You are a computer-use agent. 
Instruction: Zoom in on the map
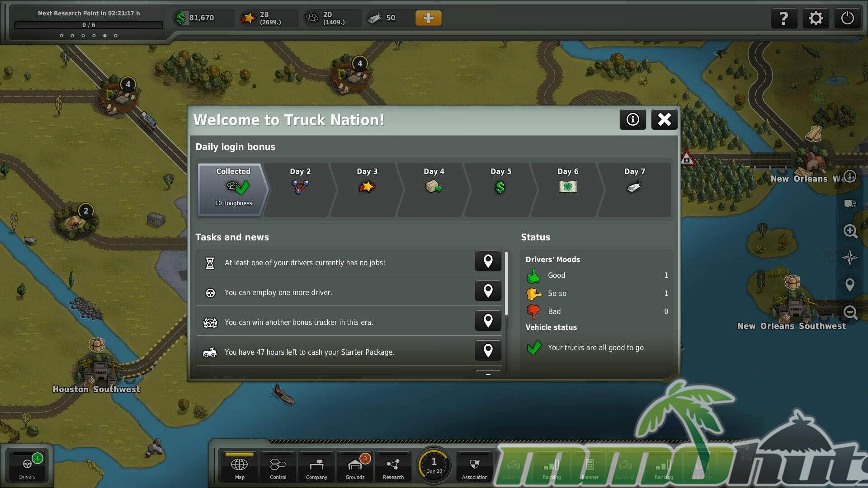click(850, 231)
